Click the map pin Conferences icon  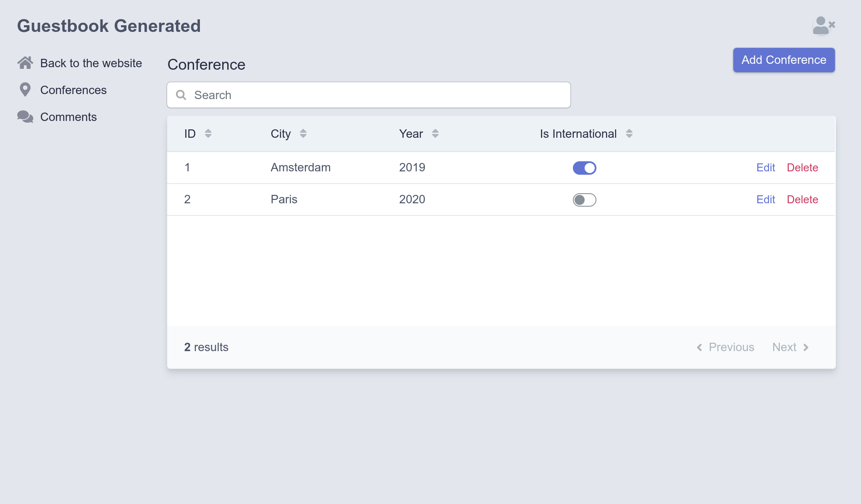(x=25, y=89)
